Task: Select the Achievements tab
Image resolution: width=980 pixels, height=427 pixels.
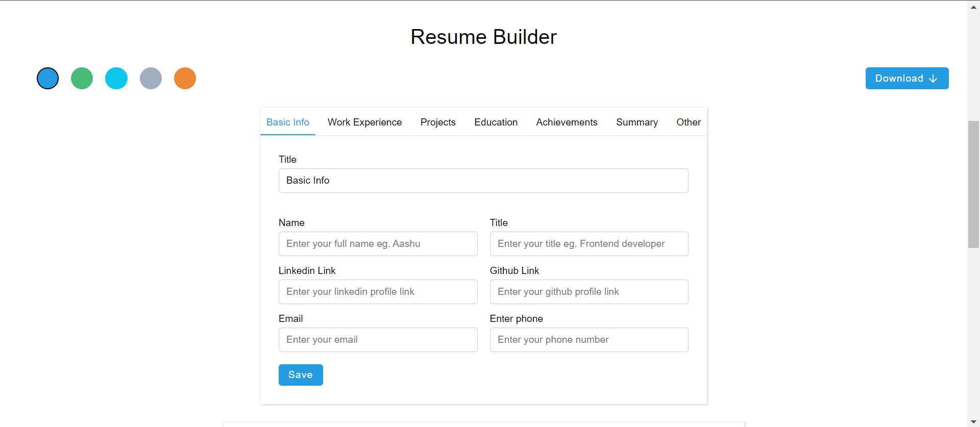Action: (x=567, y=122)
